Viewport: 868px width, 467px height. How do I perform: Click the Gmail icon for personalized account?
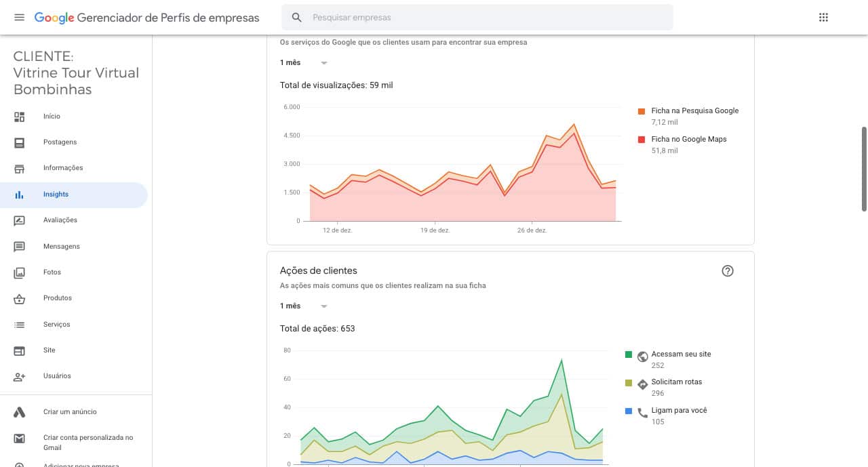pyautogui.click(x=19, y=439)
